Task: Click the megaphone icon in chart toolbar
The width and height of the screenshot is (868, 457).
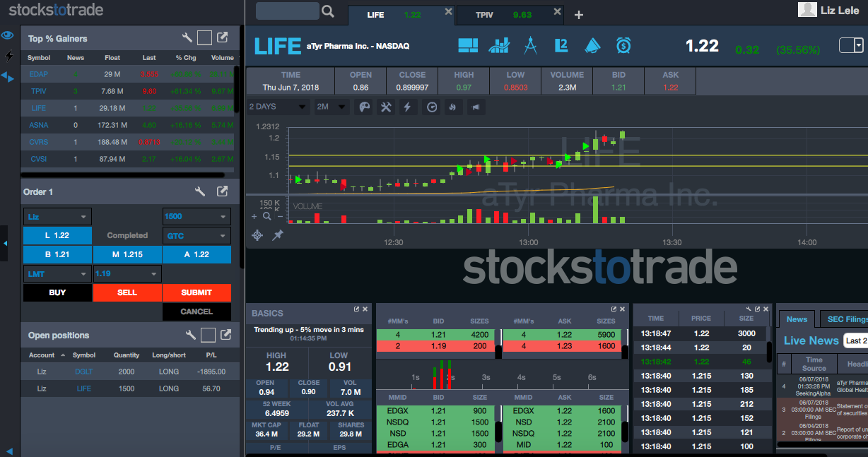Action: point(475,107)
